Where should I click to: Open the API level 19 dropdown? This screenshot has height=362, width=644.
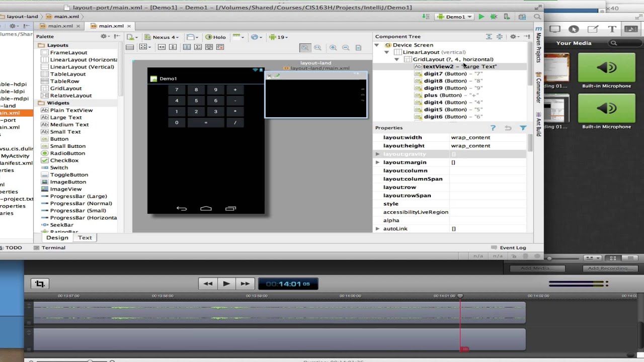coord(278,37)
